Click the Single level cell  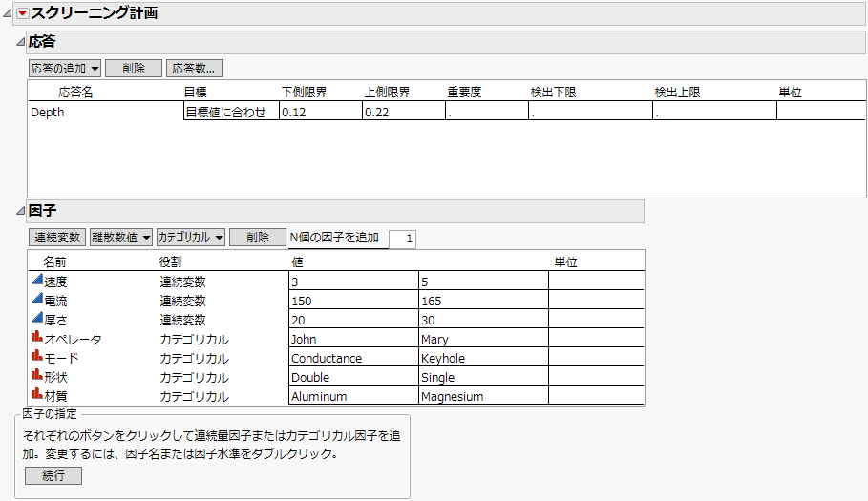click(x=483, y=376)
